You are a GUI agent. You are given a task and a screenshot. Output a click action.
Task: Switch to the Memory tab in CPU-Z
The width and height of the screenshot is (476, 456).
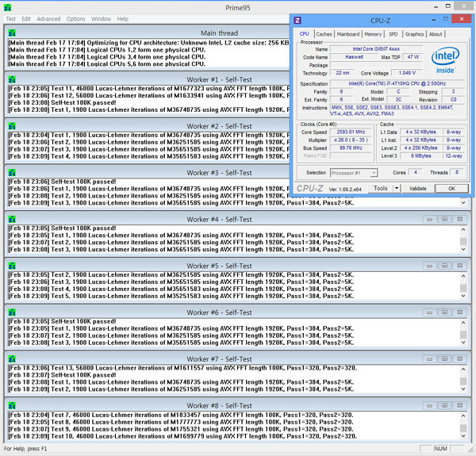373,34
